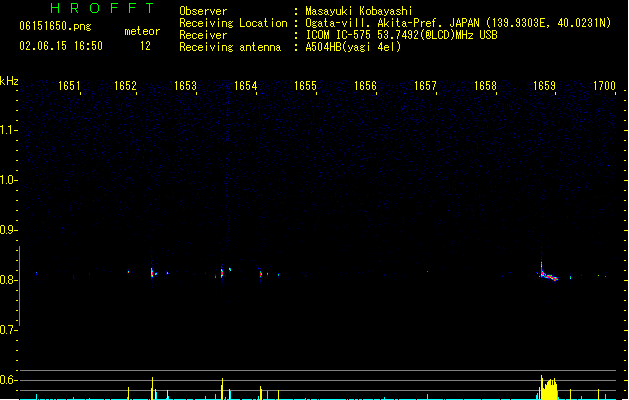Screen dimensions: 629x400
Task: Click the 1659 time axis marker
Action: 544,86
